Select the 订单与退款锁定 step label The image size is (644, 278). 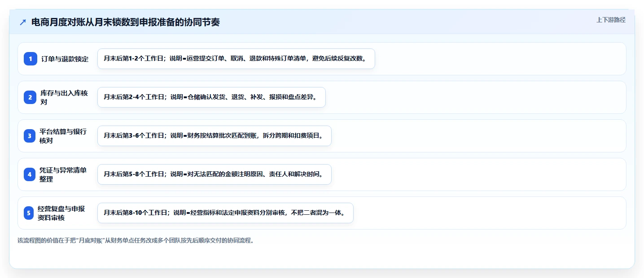(x=65, y=59)
